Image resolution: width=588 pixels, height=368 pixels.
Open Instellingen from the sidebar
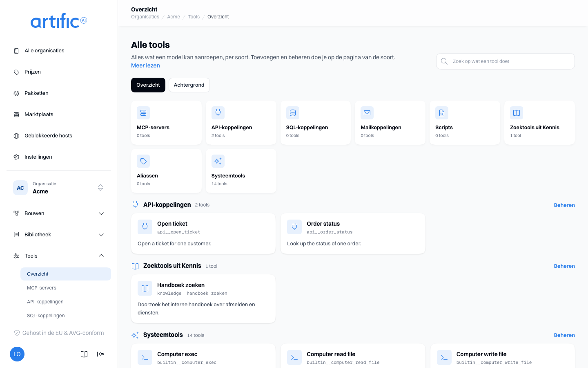pyautogui.click(x=59, y=157)
